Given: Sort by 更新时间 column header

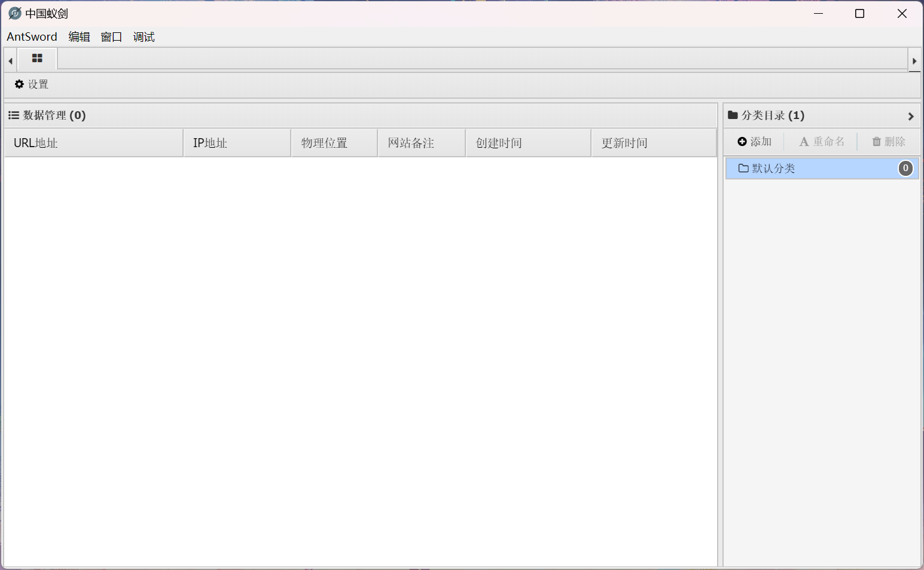Looking at the screenshot, I should [654, 143].
